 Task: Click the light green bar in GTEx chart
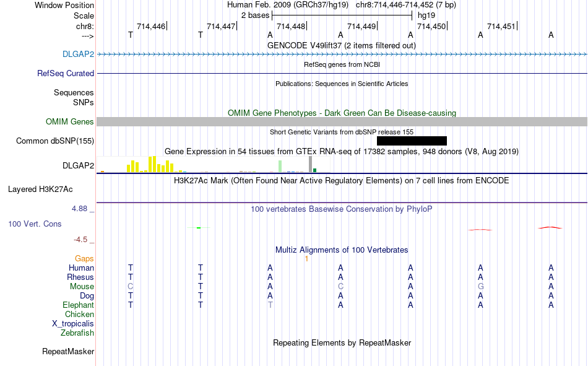coord(280,167)
